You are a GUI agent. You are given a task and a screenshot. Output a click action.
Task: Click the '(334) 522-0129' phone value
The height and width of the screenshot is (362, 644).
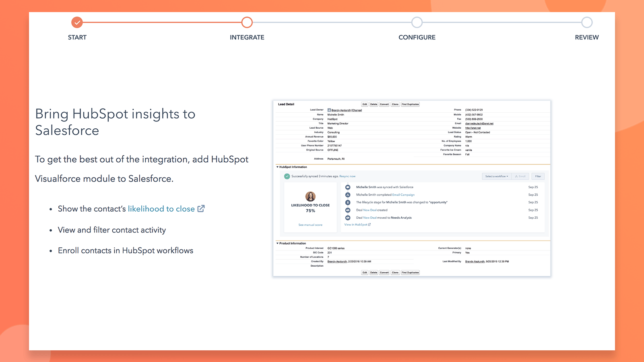pyautogui.click(x=474, y=110)
